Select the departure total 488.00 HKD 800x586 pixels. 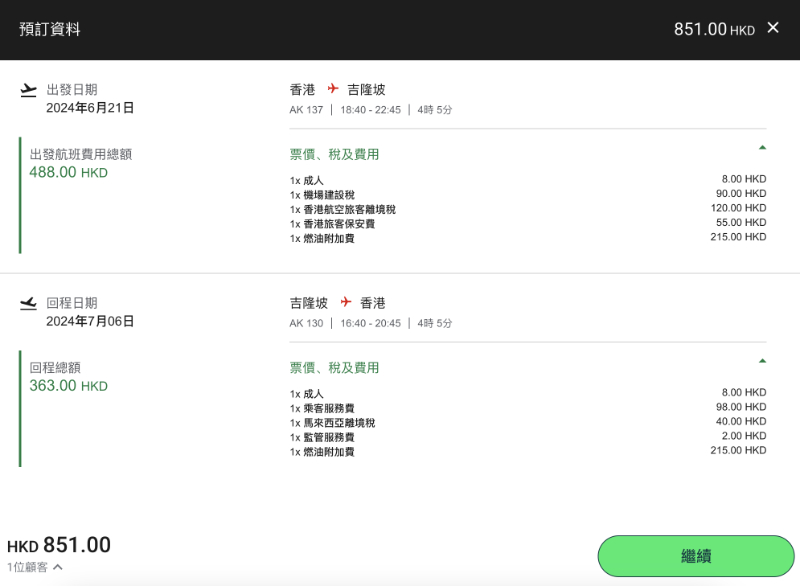[68, 172]
